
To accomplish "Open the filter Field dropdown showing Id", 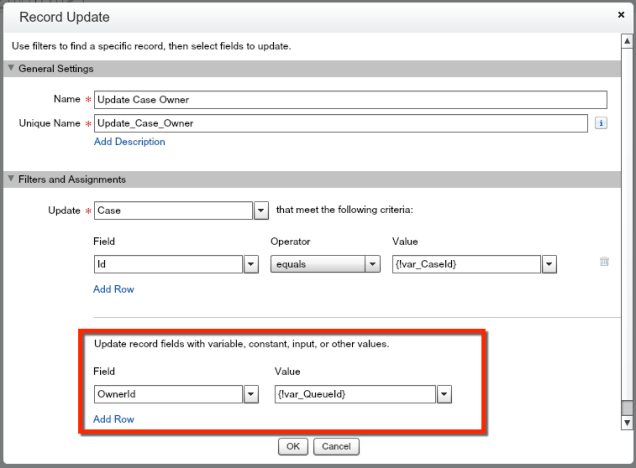I will click(x=251, y=264).
